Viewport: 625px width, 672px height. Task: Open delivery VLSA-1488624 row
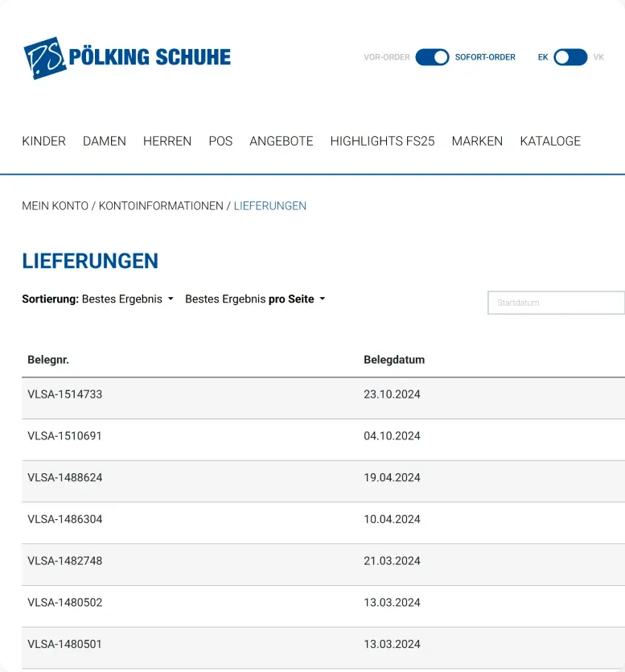[x=65, y=477]
